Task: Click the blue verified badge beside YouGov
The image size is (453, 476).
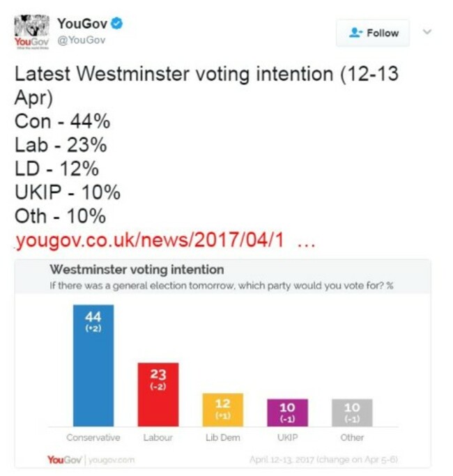Action: [116, 24]
